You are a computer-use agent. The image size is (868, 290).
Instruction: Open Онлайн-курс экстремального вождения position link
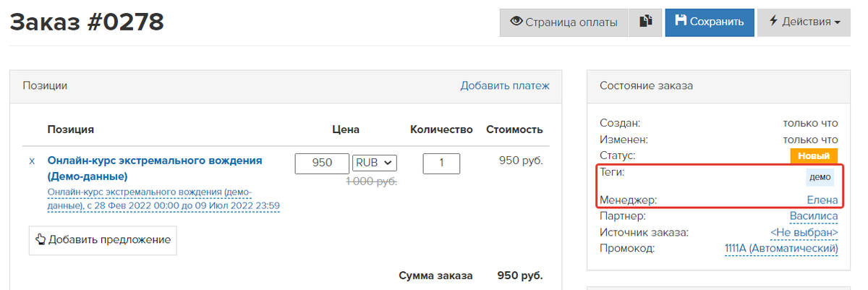155,168
